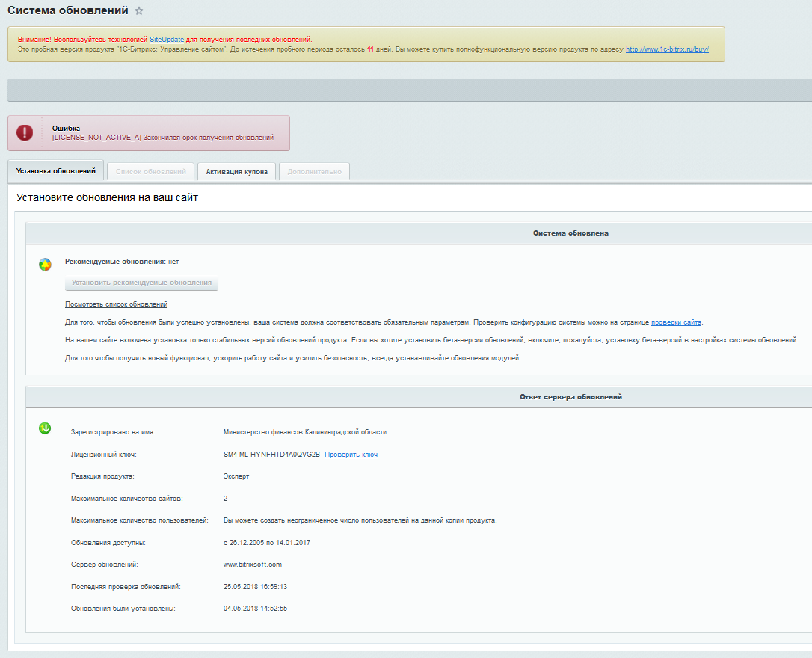Click the Система обновлена section header
Image resolution: width=812 pixels, height=658 pixels.
click(x=570, y=233)
